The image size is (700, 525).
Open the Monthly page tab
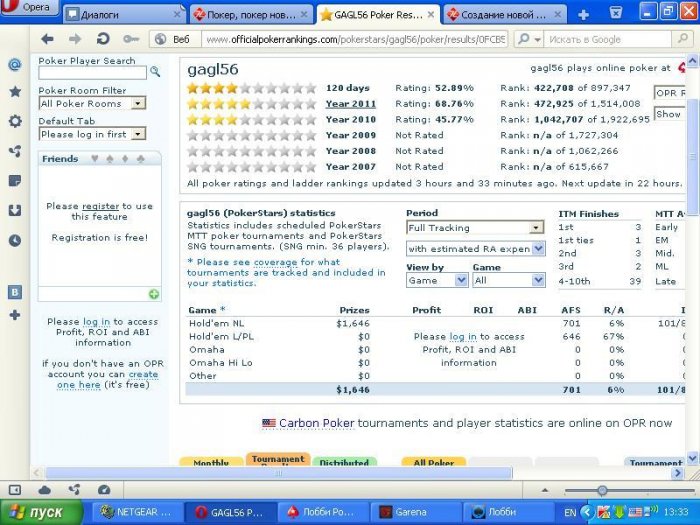click(x=211, y=462)
